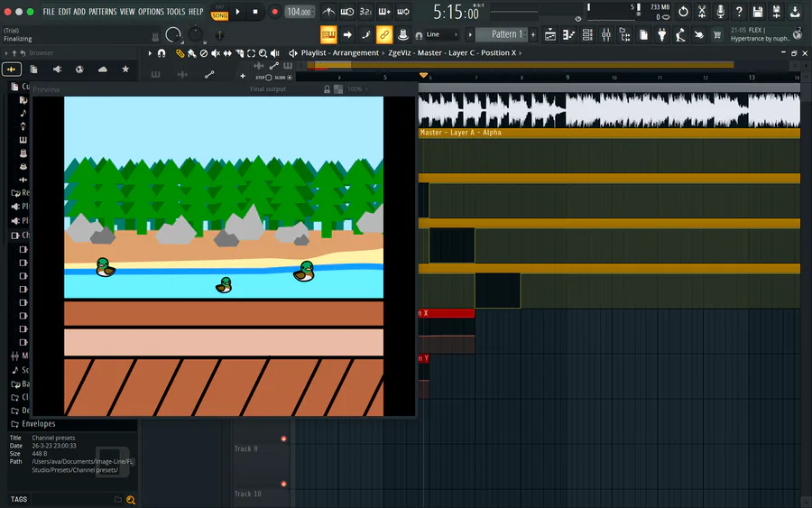Open the project picker pages icon
The height and width of the screenshot is (508, 812).
click(643, 34)
